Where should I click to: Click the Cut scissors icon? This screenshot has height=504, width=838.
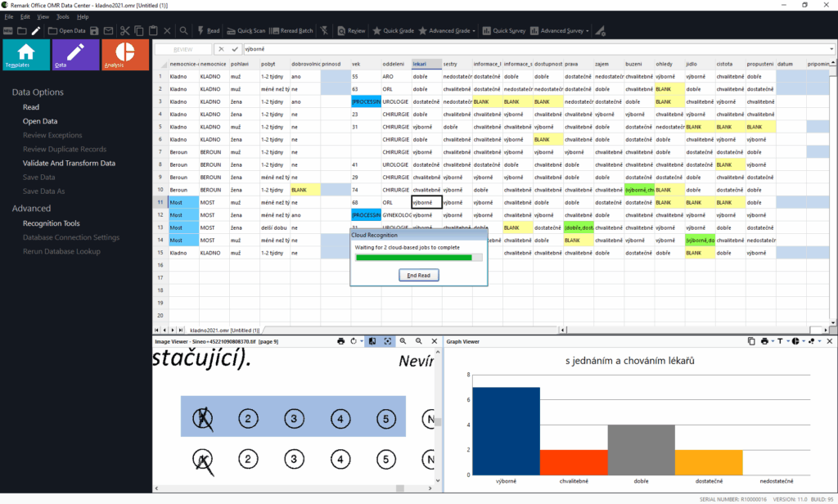(x=125, y=31)
